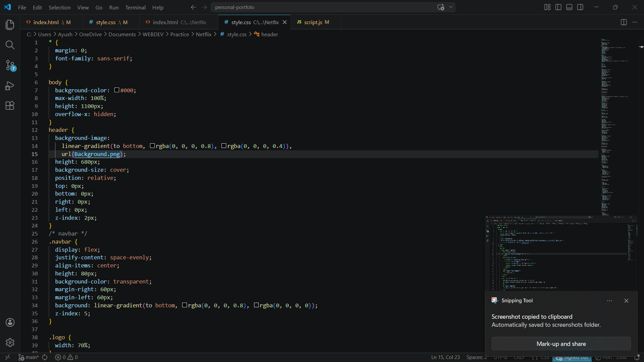The image size is (644, 362).
Task: Open the editor More Actions ellipsis menu
Action: (635, 22)
